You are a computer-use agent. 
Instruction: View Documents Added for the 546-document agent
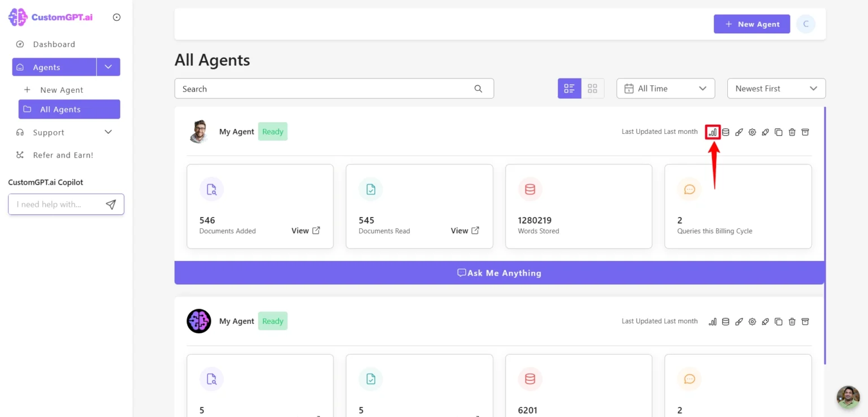tap(306, 231)
